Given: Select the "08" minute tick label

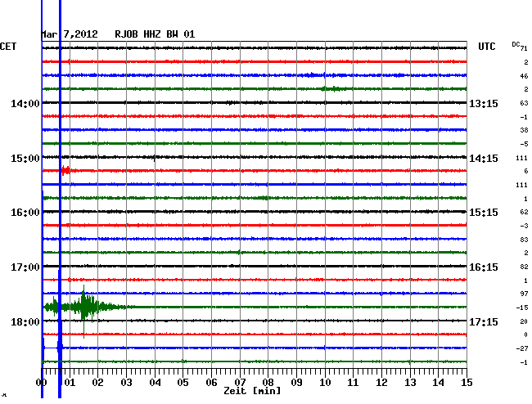Looking at the screenshot, I should 268,383.
